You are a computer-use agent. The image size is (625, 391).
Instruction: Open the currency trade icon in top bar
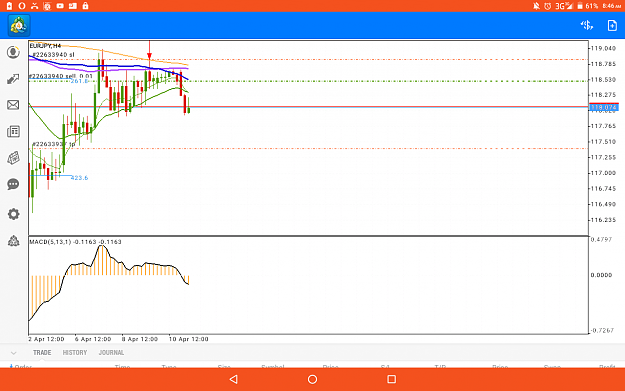586,26
